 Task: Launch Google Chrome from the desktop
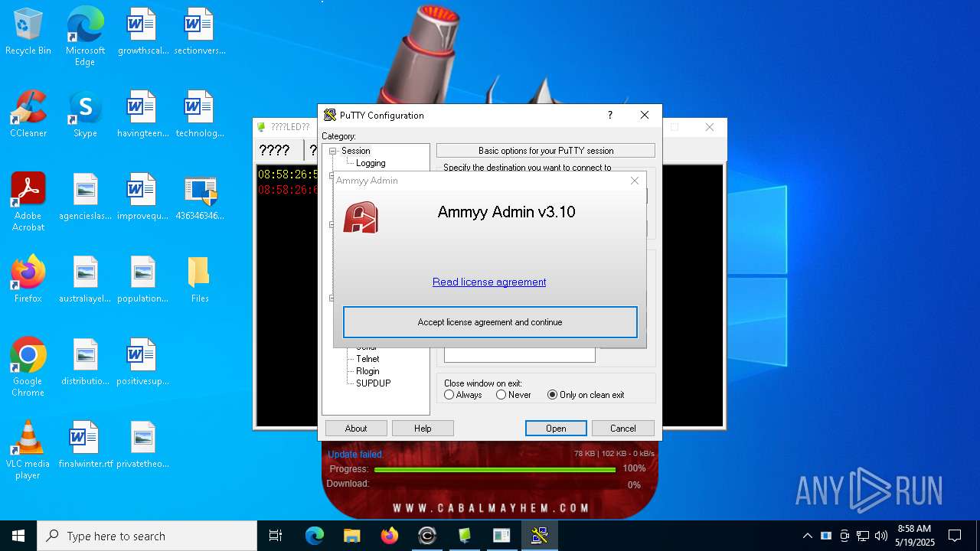(x=28, y=367)
